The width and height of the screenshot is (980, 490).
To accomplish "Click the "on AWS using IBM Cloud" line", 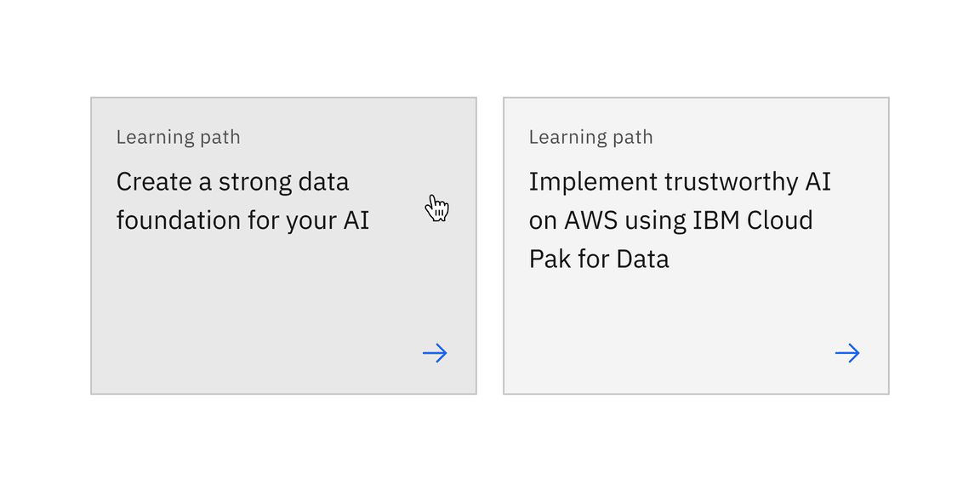I will (670, 220).
